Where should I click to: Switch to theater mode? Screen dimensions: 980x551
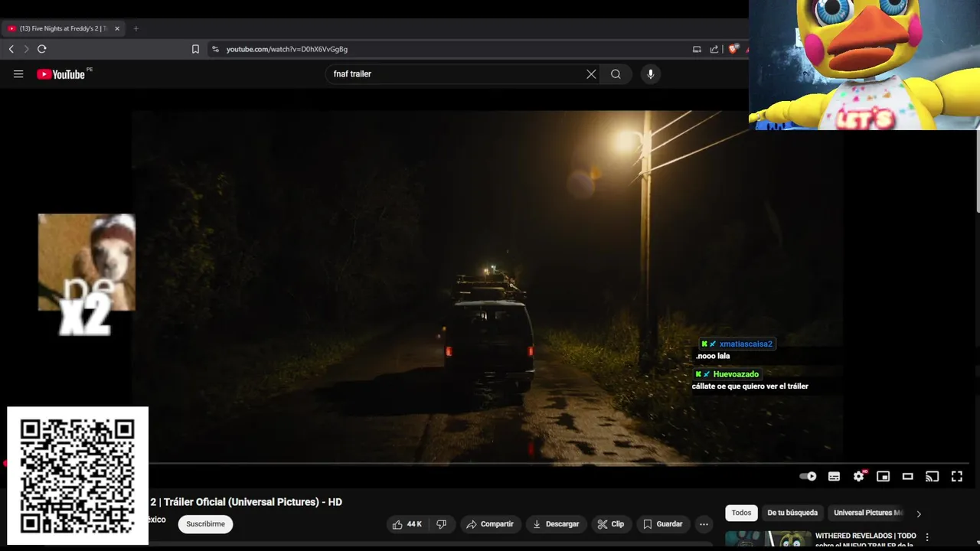(907, 476)
